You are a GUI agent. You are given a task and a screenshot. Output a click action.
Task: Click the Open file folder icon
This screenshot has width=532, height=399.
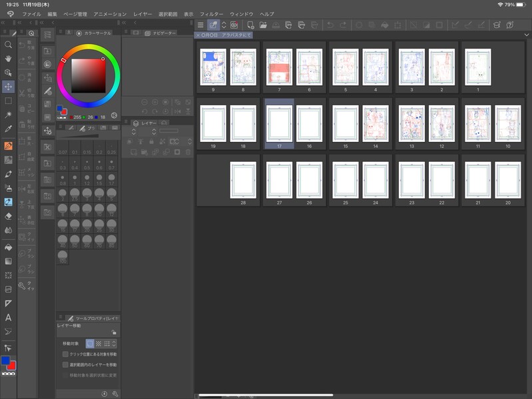coord(264,25)
